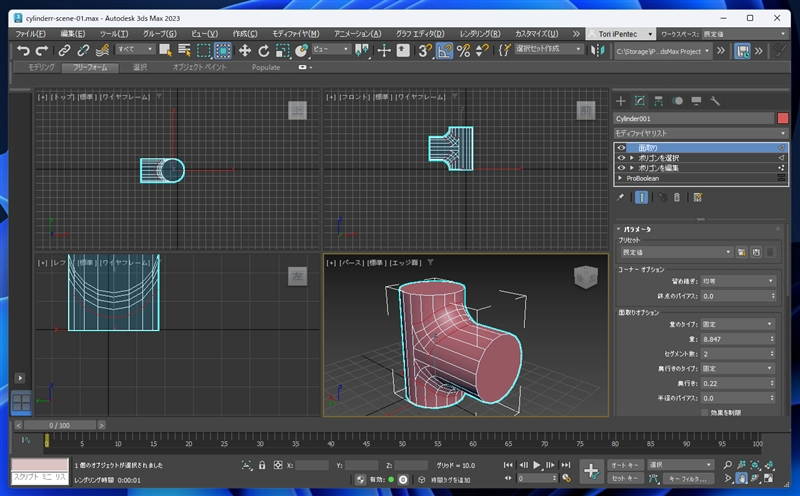Click the Use Pivot Point Center icon
This screenshot has height=496, width=800.
(x=362, y=50)
